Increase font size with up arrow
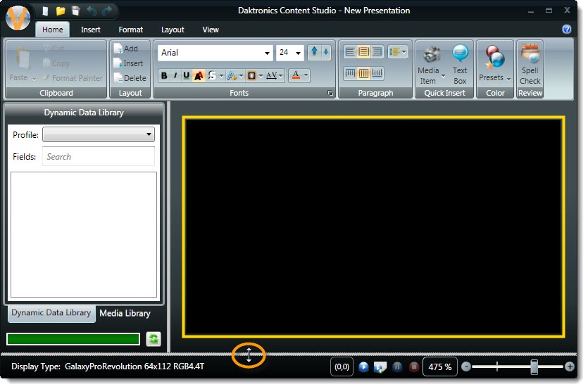 pos(314,52)
